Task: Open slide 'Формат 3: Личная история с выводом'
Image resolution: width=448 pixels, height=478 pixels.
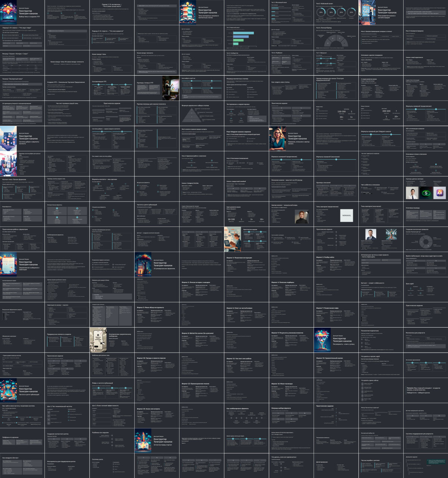Action: [202, 290]
